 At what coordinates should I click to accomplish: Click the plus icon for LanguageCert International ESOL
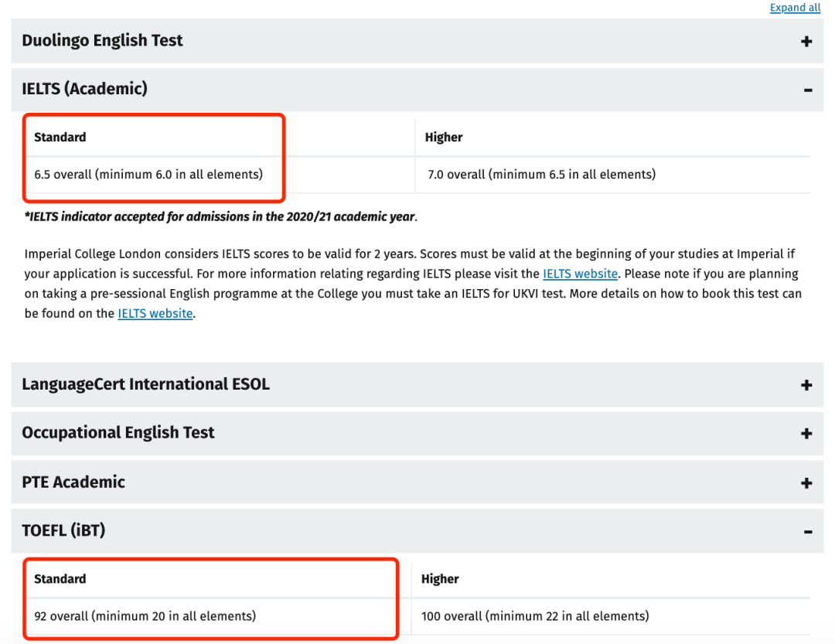pos(806,385)
